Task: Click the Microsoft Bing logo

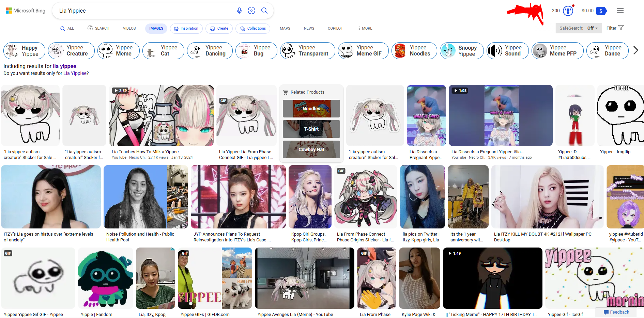Action: pyautogui.click(x=26, y=11)
